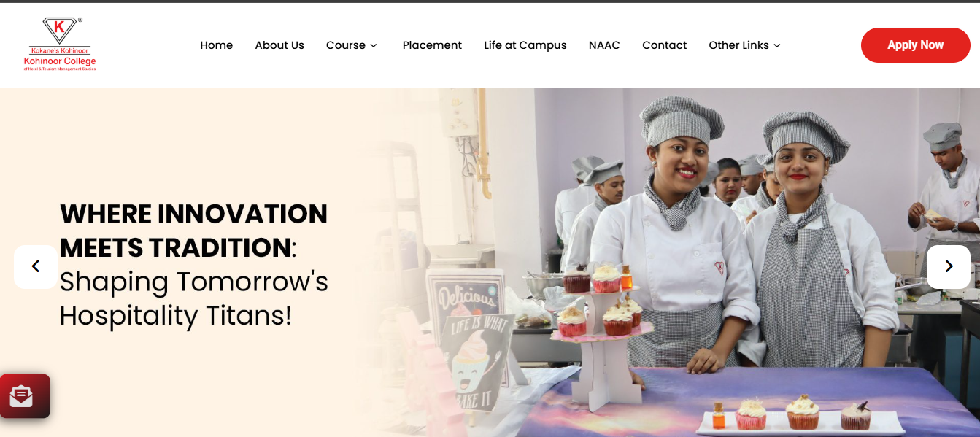Image resolution: width=980 pixels, height=437 pixels.
Task: Click the 'Where Innovation Meets Tradition' headline
Action: tap(193, 231)
